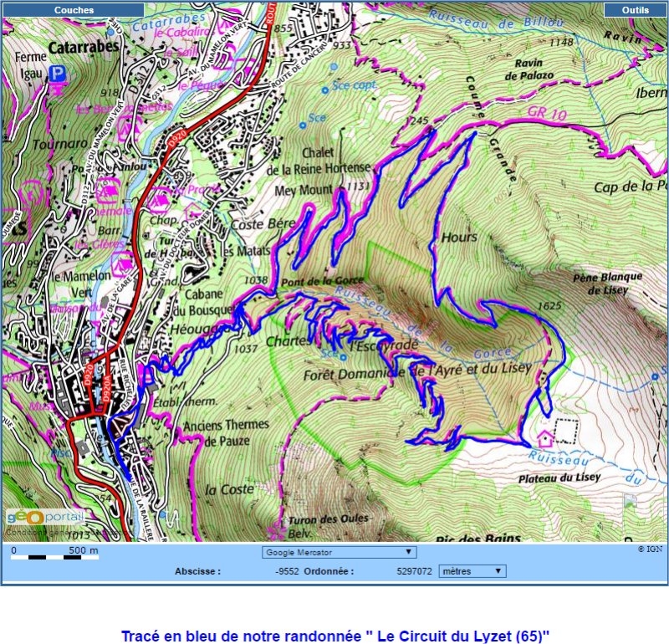Click the 'Anciens Thermes de Pauze' label

(x=226, y=432)
